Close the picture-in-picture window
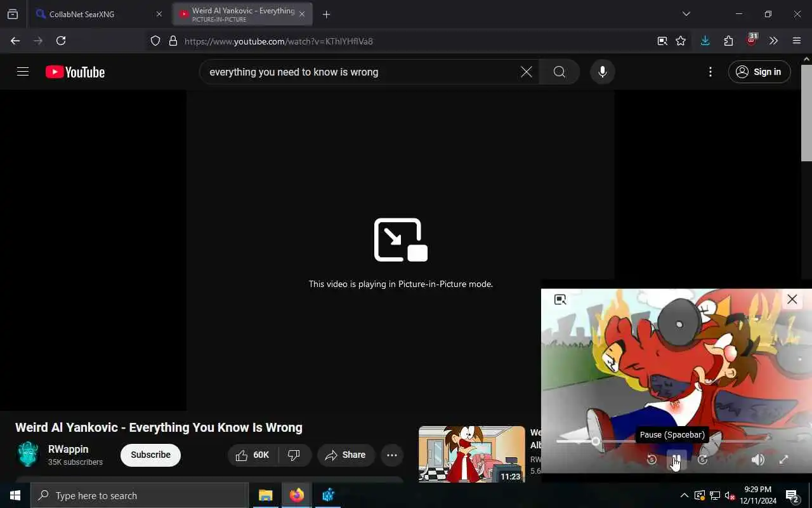This screenshot has height=508, width=812. (792, 299)
